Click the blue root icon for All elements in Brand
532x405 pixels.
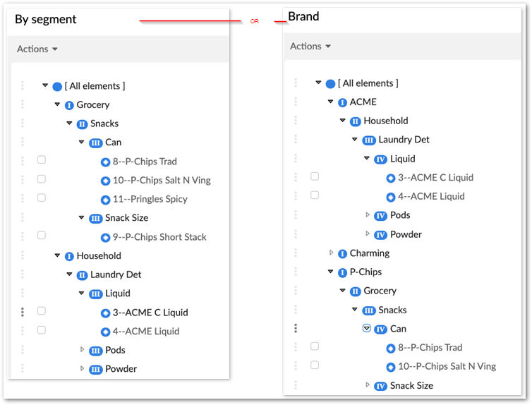click(330, 84)
